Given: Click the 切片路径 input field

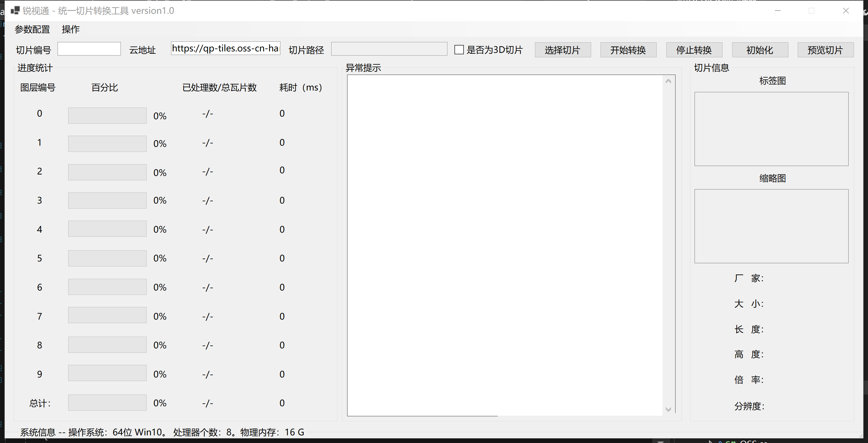Looking at the screenshot, I should pos(389,49).
